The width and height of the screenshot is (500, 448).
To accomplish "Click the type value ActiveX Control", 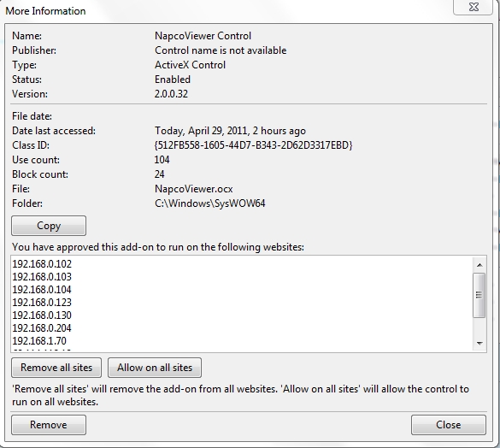I will click(x=190, y=65).
